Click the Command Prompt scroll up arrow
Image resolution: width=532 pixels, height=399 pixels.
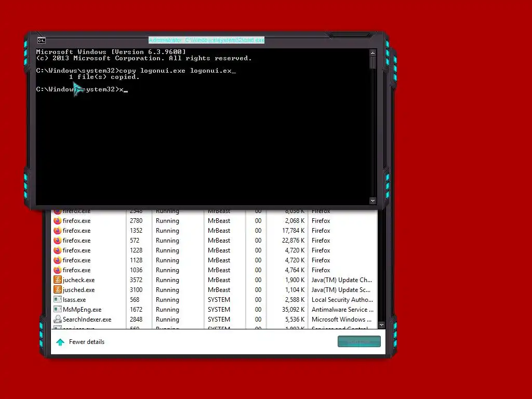click(373, 53)
